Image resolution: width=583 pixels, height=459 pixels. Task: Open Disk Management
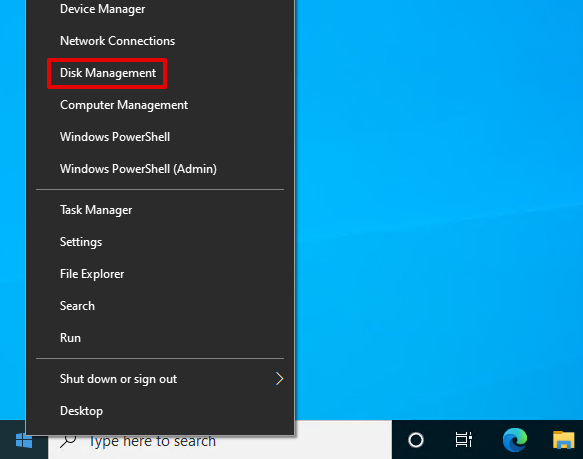(x=160, y=73)
